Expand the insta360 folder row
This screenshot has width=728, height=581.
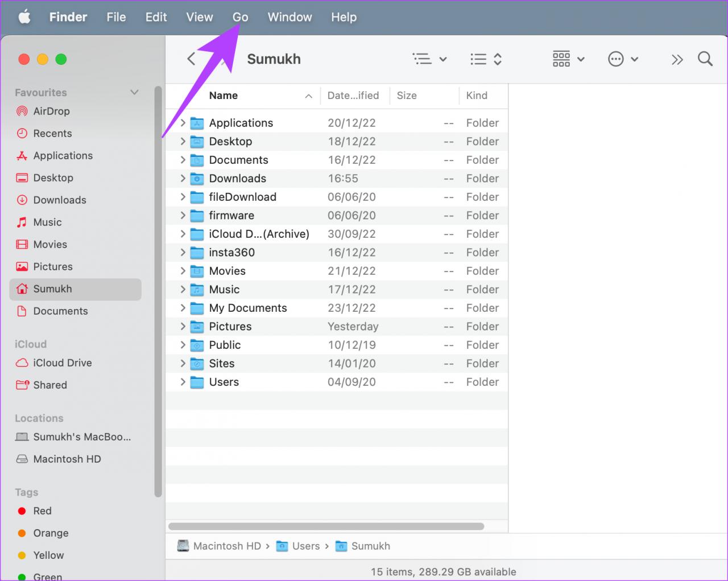tap(183, 252)
